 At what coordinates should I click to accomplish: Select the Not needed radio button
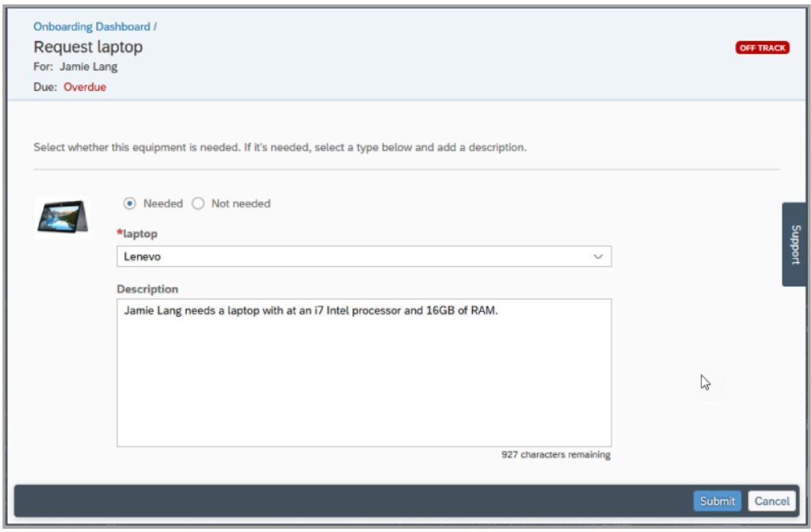click(198, 203)
